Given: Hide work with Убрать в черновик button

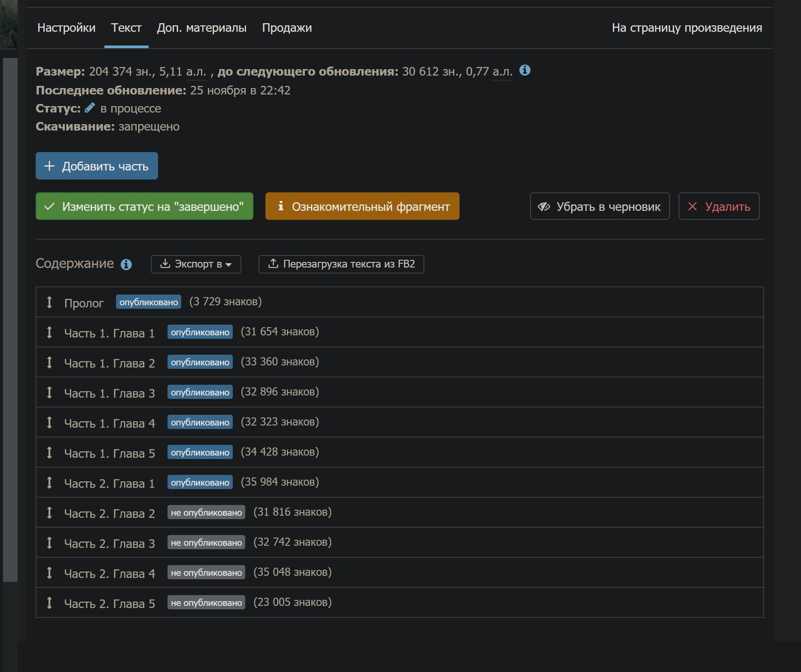Looking at the screenshot, I should (x=600, y=207).
